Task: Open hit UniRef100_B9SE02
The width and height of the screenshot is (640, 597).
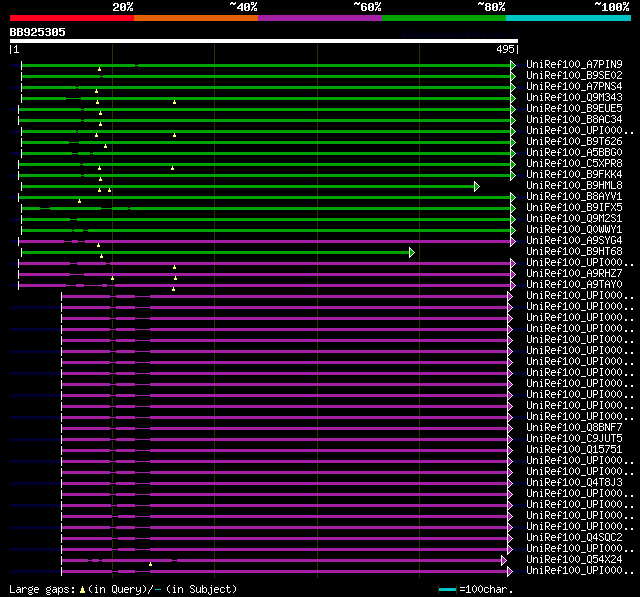Action: click(574, 75)
